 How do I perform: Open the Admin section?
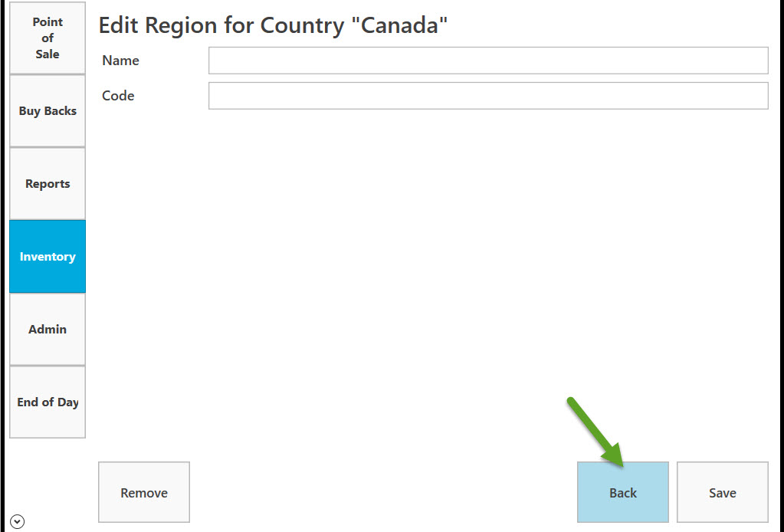tap(48, 329)
